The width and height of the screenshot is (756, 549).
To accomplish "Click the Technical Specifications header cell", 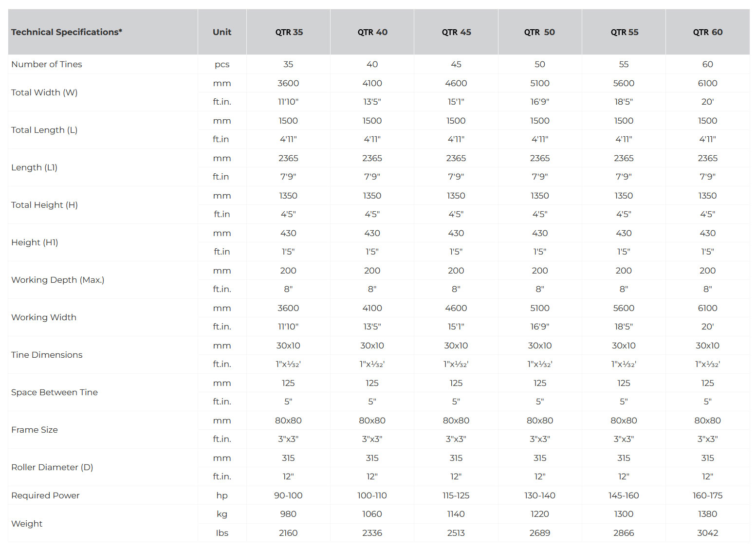I will coord(67,32).
